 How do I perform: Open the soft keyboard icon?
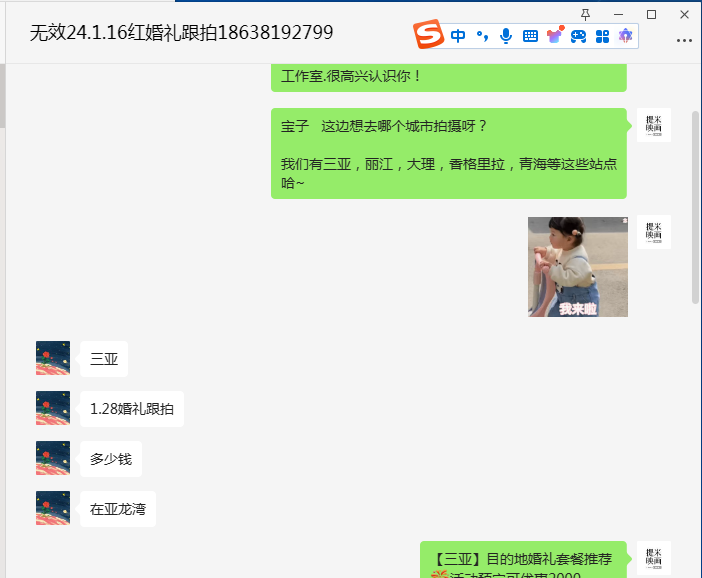(x=530, y=36)
